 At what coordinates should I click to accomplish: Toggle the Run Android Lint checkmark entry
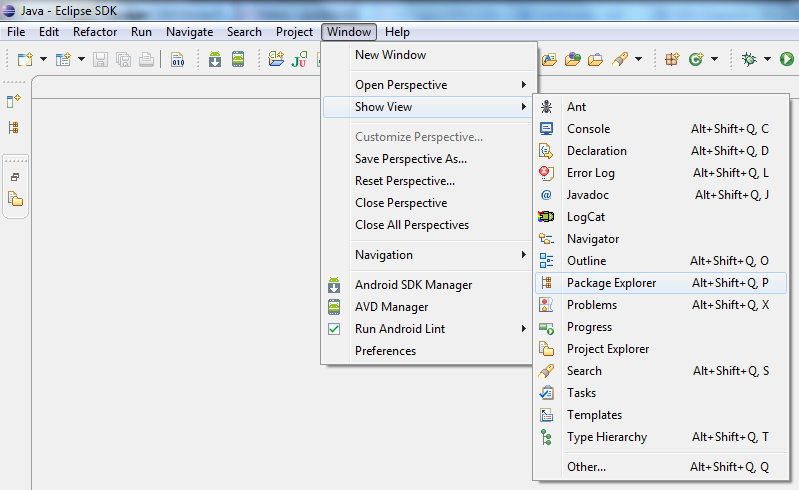(x=429, y=329)
